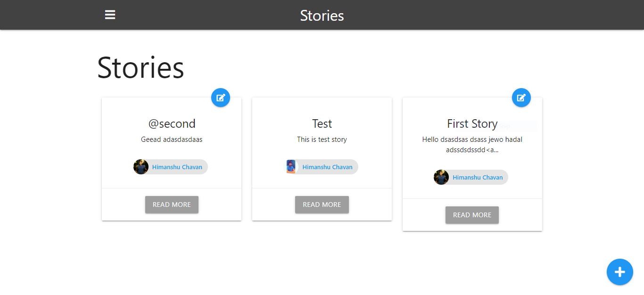
Task: Click the large Stories page heading
Action: click(140, 67)
